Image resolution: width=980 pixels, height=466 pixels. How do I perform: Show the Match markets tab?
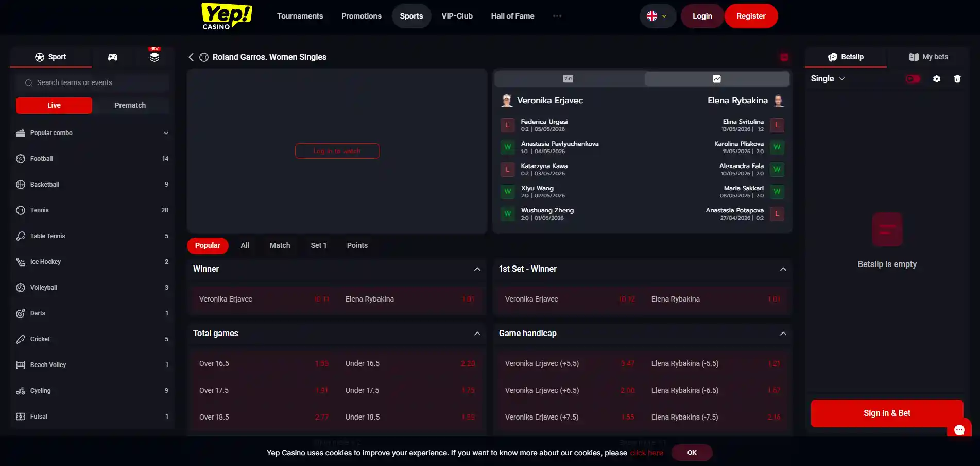click(280, 246)
